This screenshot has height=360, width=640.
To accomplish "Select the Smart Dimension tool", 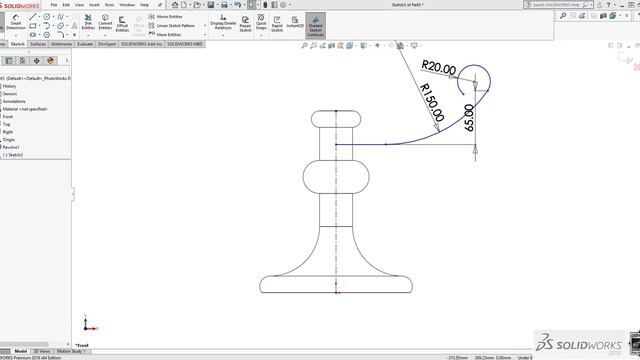I will tap(16, 22).
